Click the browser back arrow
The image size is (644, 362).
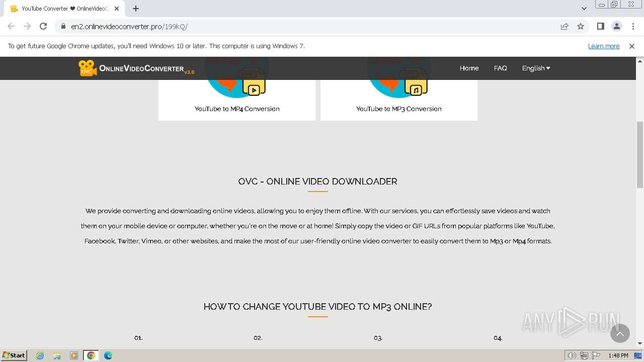[11, 26]
